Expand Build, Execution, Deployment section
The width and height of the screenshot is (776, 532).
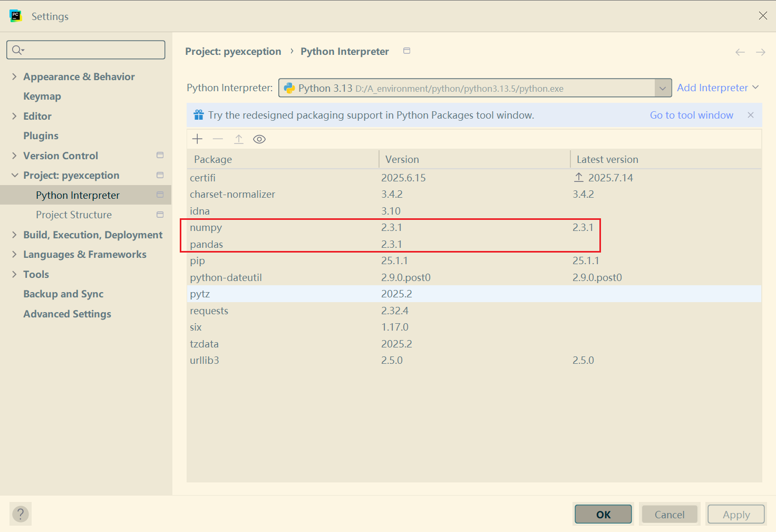[14, 235]
